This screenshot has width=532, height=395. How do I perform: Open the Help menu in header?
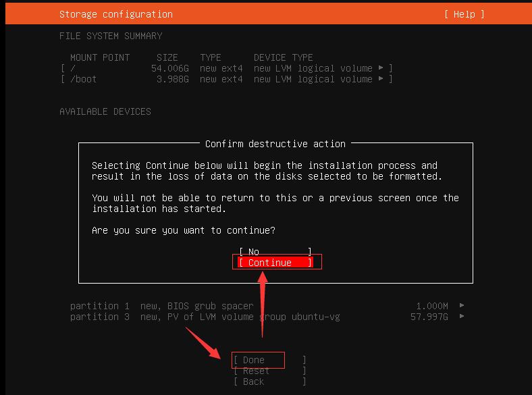click(x=464, y=14)
